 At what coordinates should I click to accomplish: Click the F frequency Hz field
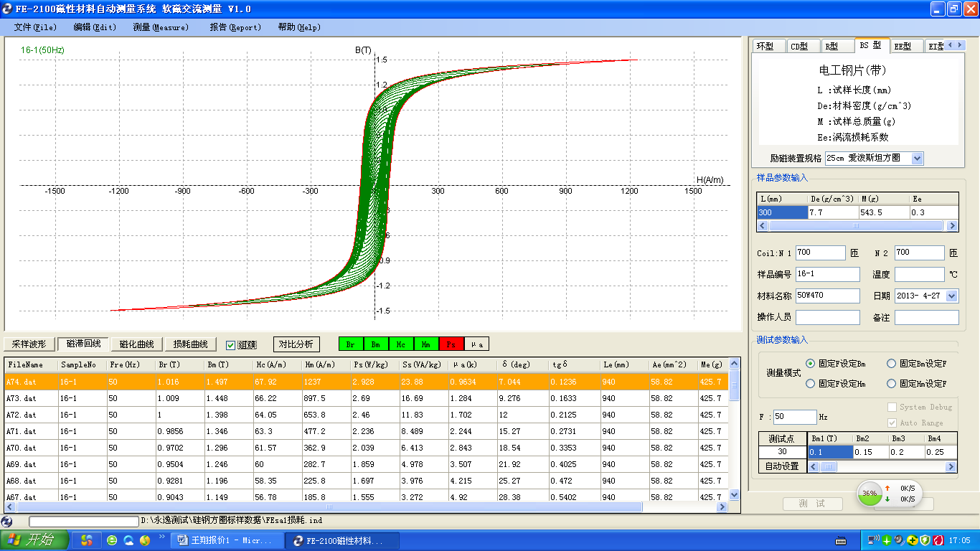click(x=795, y=417)
